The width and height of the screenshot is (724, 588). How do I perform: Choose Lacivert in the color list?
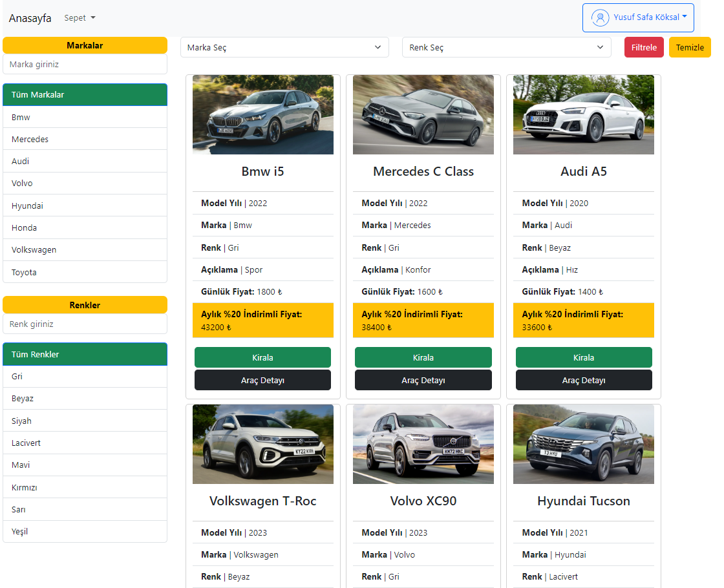(x=85, y=443)
